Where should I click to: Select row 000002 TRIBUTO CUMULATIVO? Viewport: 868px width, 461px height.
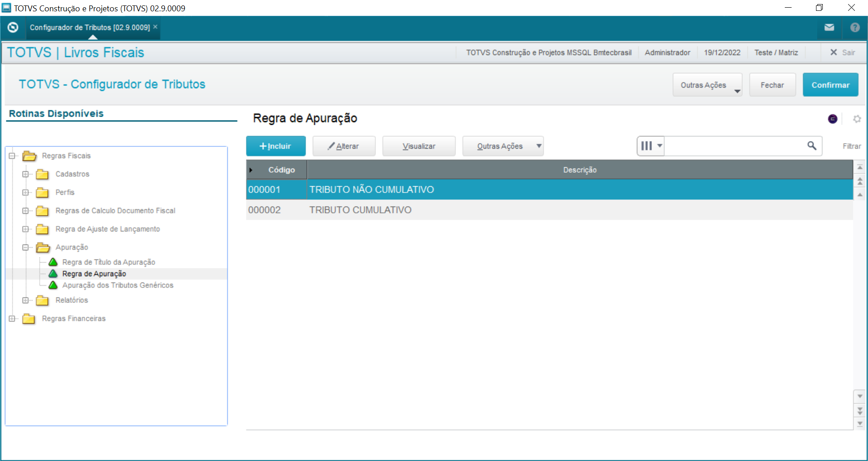[x=360, y=210]
